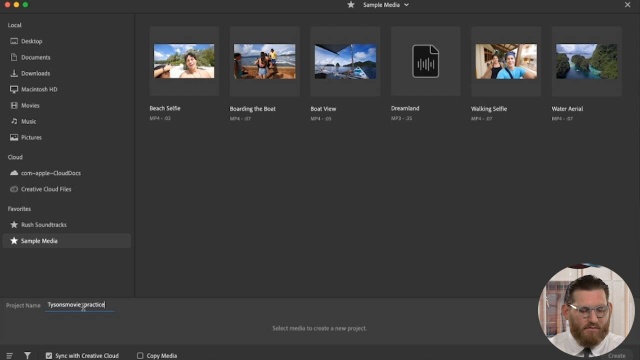Click the Project Name input field
Screen dimensions: 640x360
[x=80, y=305]
